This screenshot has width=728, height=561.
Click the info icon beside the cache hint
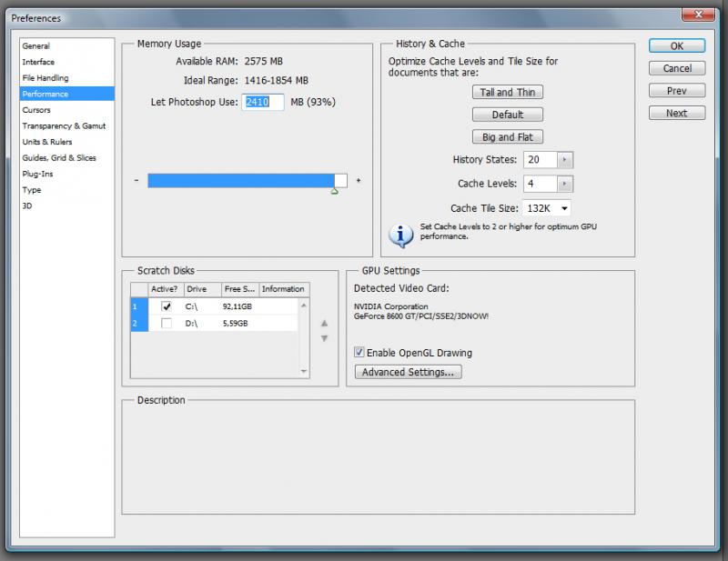click(x=400, y=235)
